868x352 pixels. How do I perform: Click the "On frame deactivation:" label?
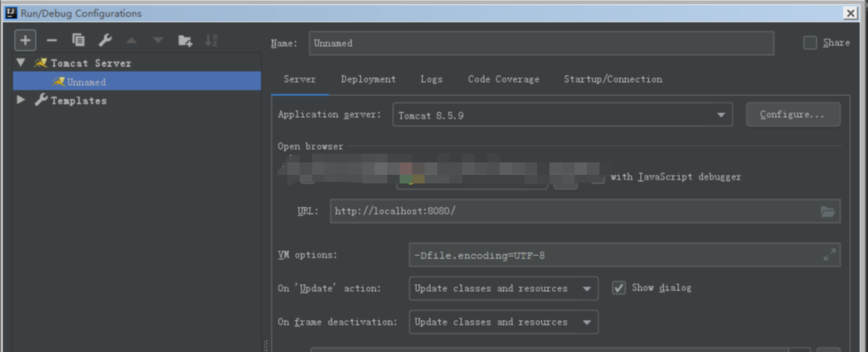338,322
